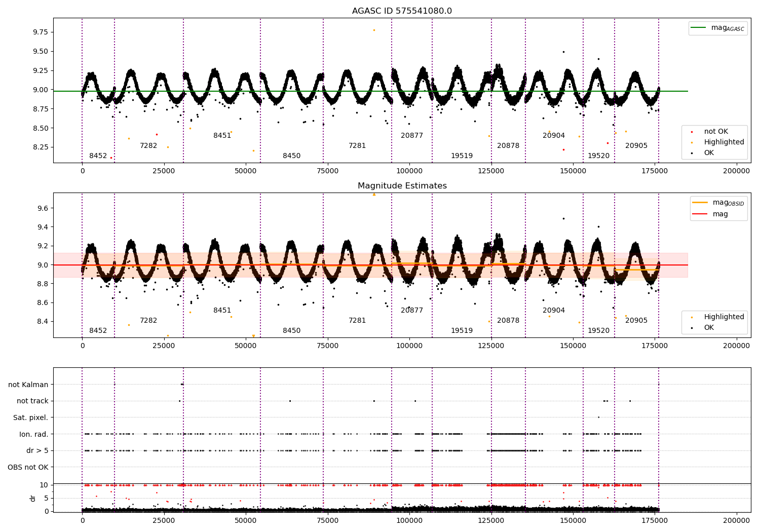The height and width of the screenshot is (532, 760).
Task: Click OBSID label 20877 in the top plot
Action: [412, 136]
